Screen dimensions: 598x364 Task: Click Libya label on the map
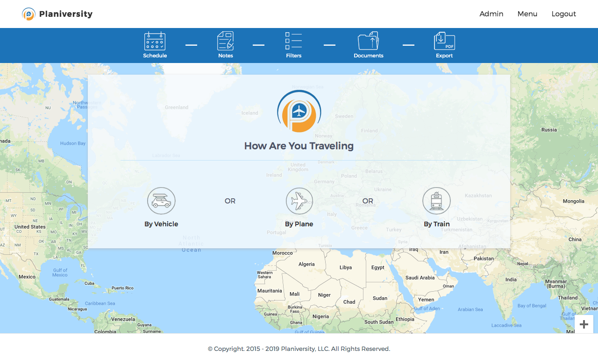click(346, 267)
